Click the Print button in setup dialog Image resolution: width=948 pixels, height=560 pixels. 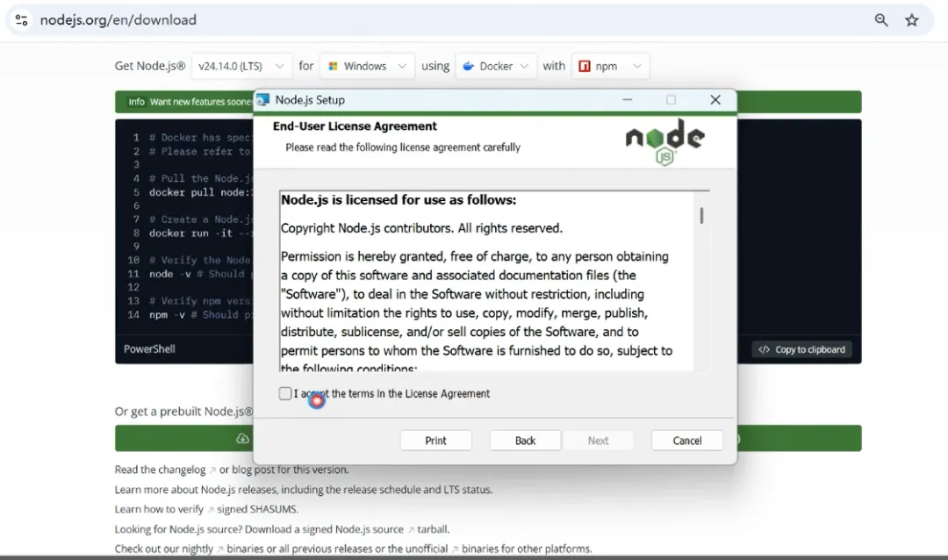pyautogui.click(x=435, y=441)
